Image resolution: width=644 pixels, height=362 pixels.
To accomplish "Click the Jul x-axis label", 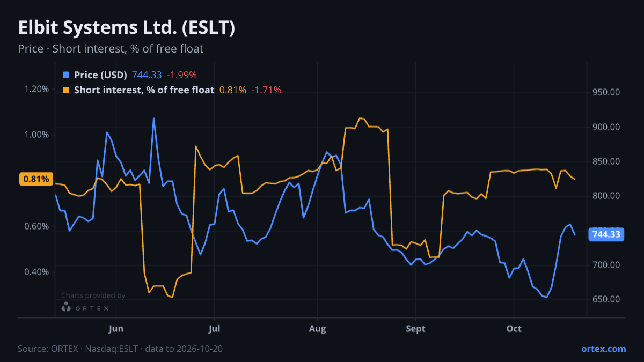I will tap(214, 328).
